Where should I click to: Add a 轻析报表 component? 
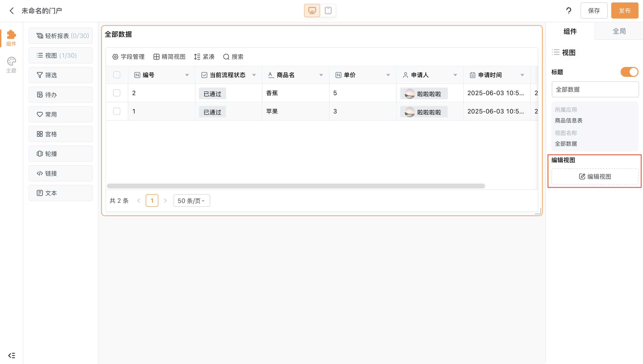point(61,36)
